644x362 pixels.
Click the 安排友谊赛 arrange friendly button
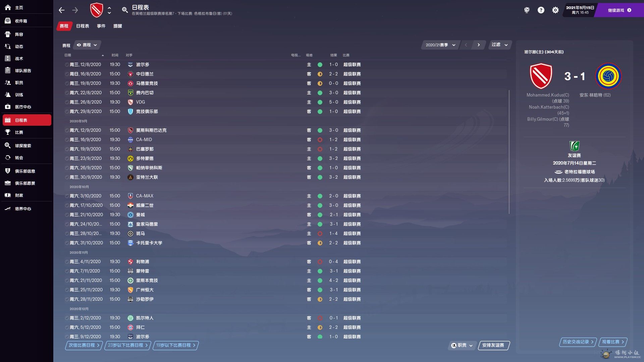tap(493, 345)
